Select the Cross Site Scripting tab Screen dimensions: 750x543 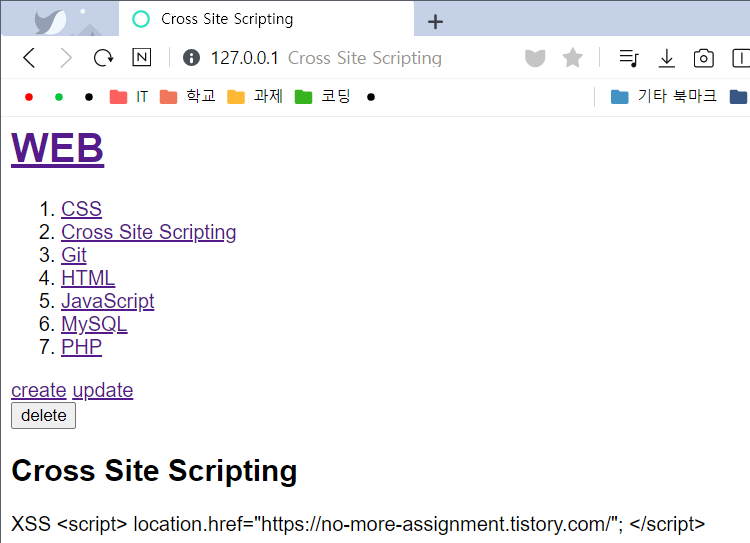[266, 19]
